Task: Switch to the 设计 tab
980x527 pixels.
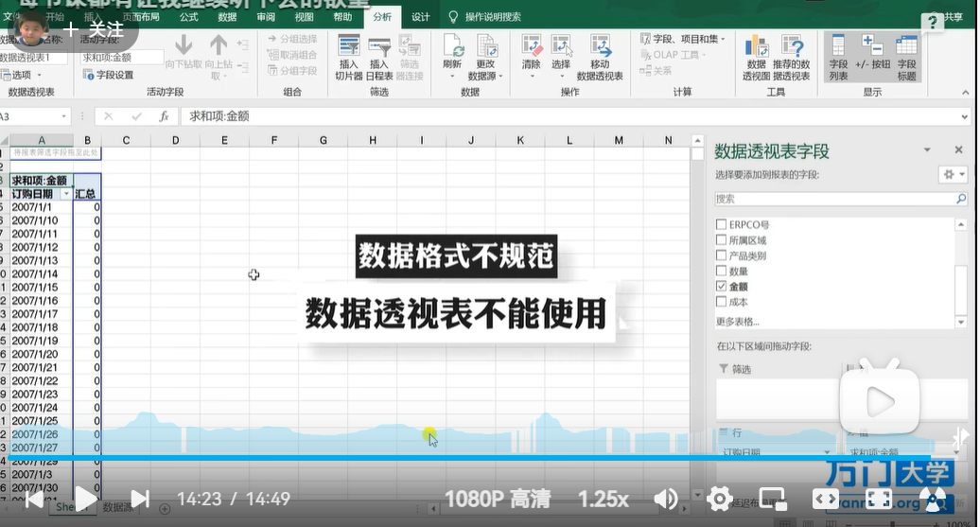Action: pyautogui.click(x=421, y=17)
